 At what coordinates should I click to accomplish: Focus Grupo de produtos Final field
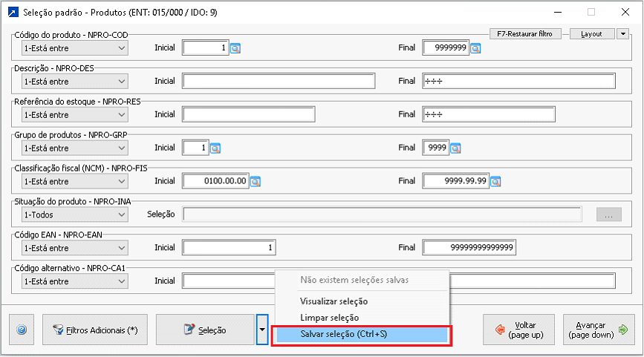[x=436, y=148]
